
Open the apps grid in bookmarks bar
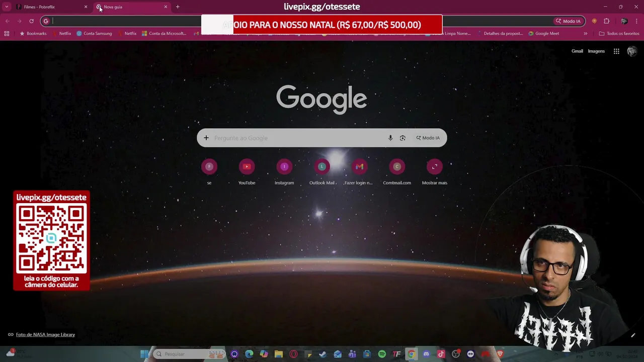click(x=7, y=34)
